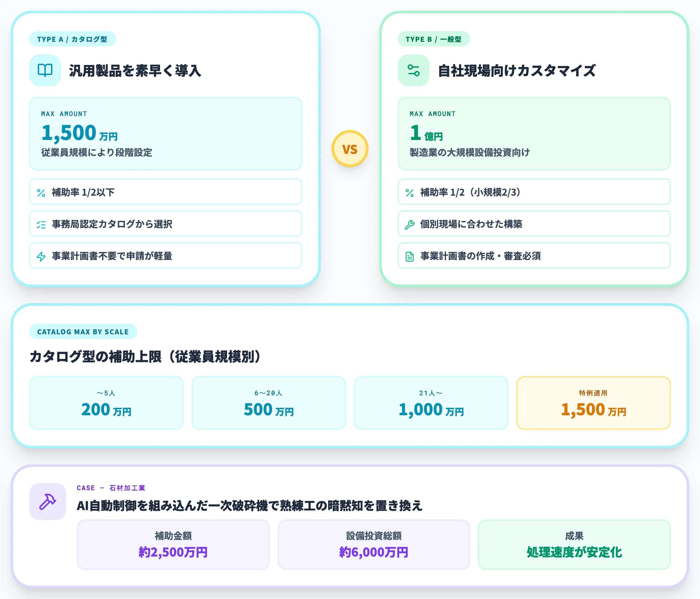700x599 pixels.
Task: Select the TYPE B / 一般型 label
Action: (x=434, y=39)
